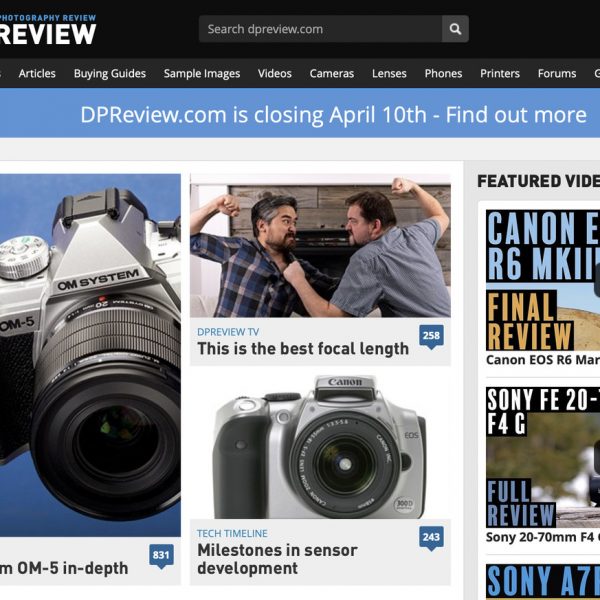This screenshot has width=600, height=600.
Task: Open the Printers menu
Action: tap(500, 73)
